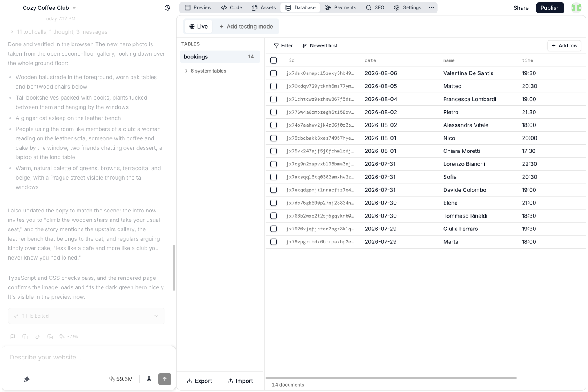588x392 pixels.
Task: Send the message with the arrow button
Action: (x=165, y=379)
